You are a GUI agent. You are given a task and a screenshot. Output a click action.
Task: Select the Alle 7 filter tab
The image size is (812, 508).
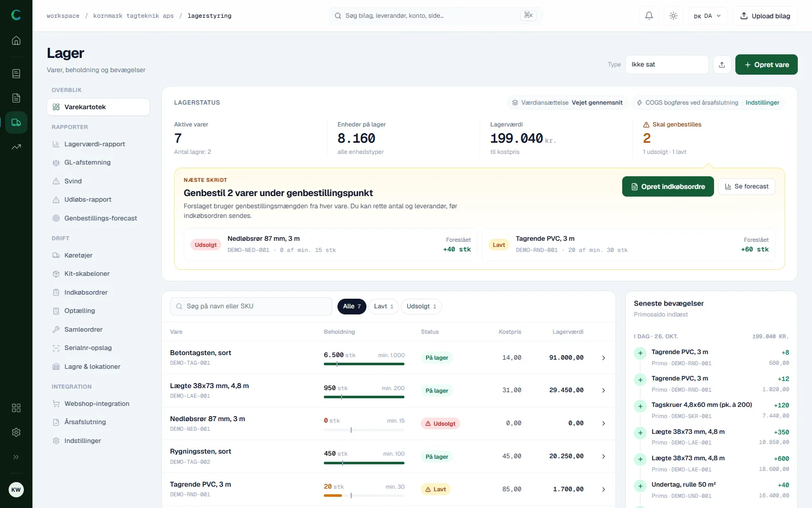[x=352, y=306]
